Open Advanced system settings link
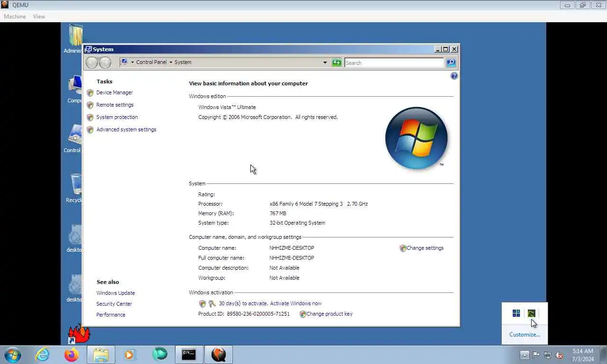The image size is (607, 364). (126, 129)
